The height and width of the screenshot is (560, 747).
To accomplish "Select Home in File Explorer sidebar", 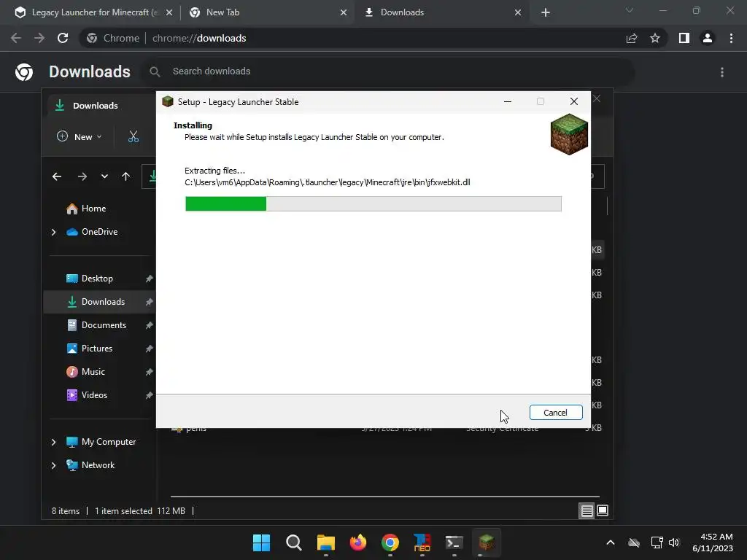I will pyautogui.click(x=93, y=209).
